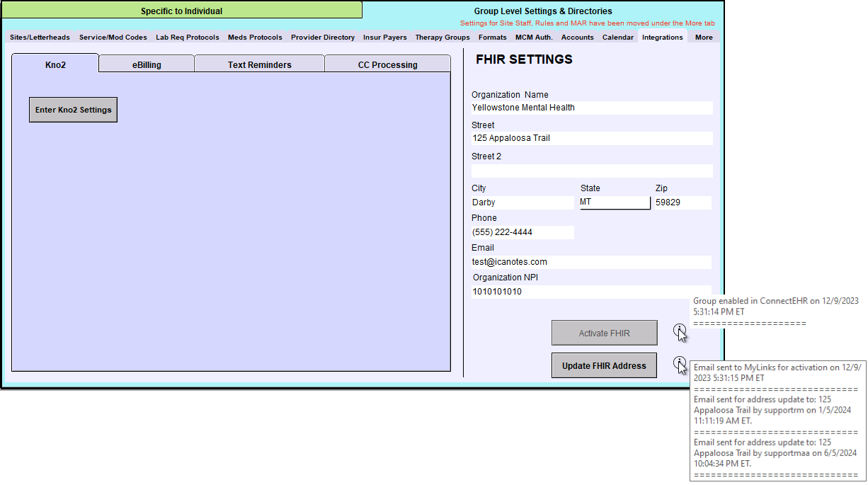Viewport: 868px width, 485px height.
Task: Expand the More tab options
Action: tap(703, 37)
